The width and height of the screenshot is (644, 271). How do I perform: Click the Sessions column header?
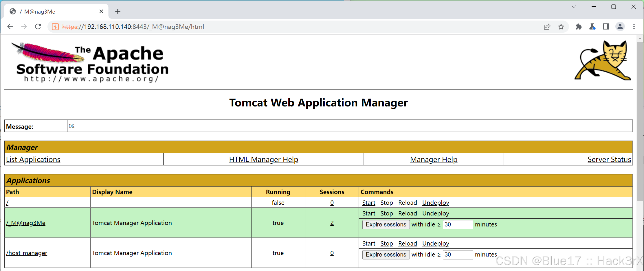pyautogui.click(x=332, y=192)
